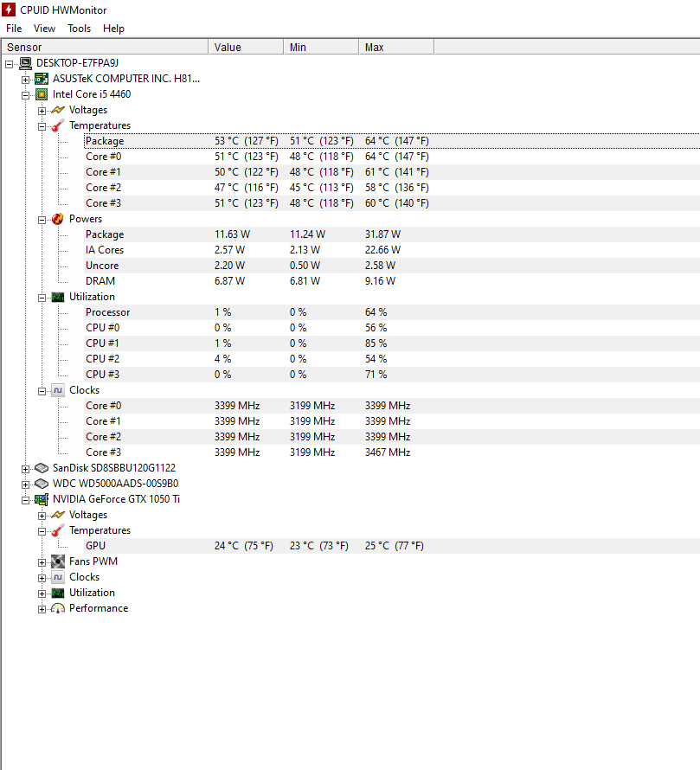Click the CPU Clocks waveform icon
The width and height of the screenshot is (700, 770).
[x=58, y=390]
